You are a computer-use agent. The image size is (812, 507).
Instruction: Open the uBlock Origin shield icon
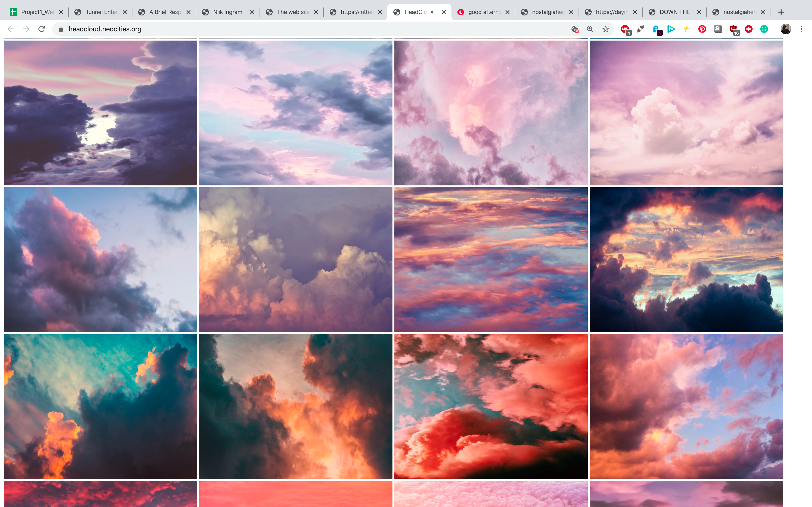click(733, 29)
